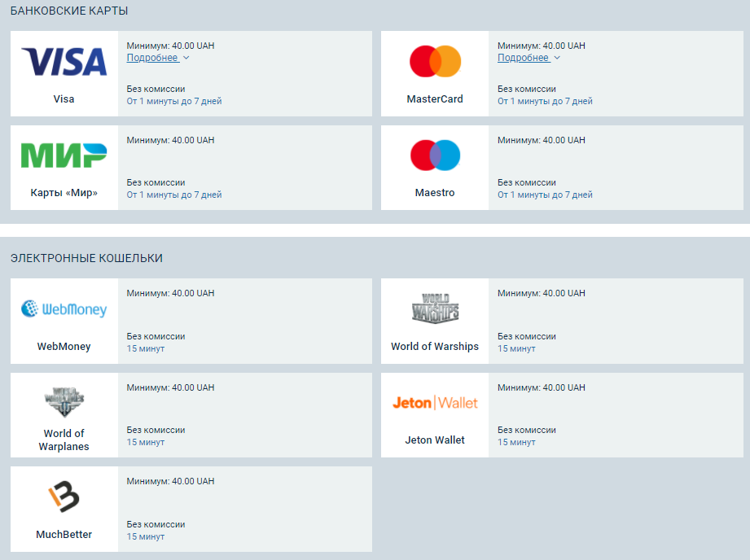Click the Visa payment method name
The image size is (750, 560).
[64, 99]
